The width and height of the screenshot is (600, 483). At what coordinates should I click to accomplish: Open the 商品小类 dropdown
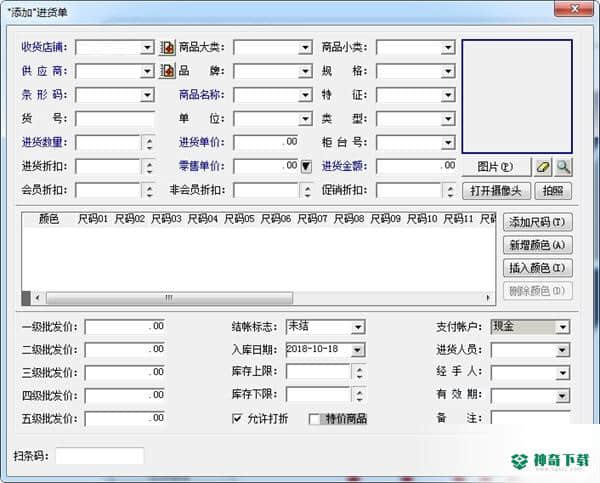click(448, 48)
